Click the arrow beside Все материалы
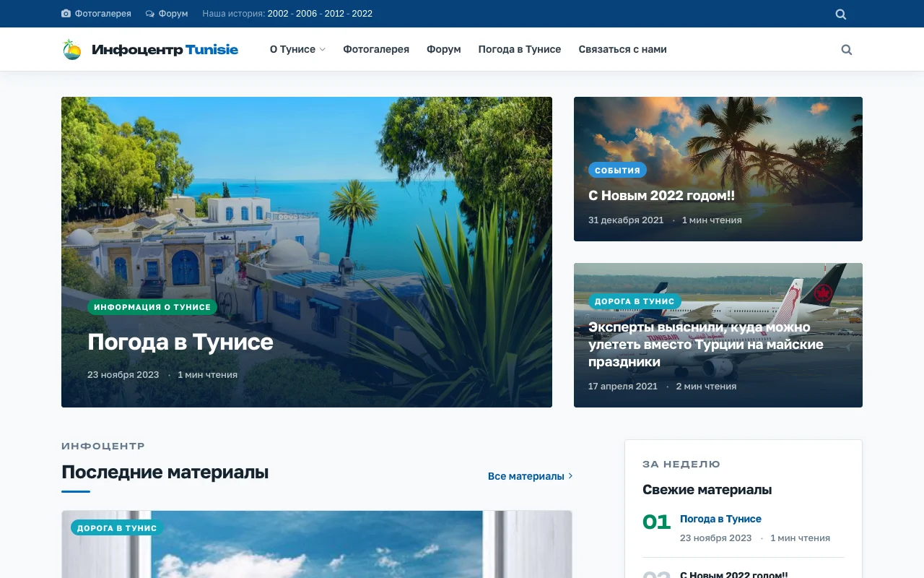This screenshot has height=578, width=924. [570, 476]
